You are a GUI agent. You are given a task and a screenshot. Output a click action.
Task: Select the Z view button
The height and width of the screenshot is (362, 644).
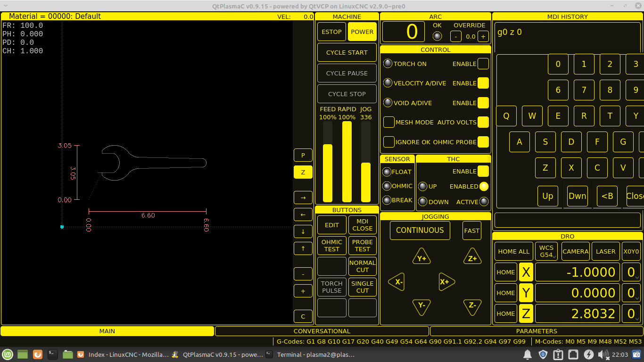[303, 172]
